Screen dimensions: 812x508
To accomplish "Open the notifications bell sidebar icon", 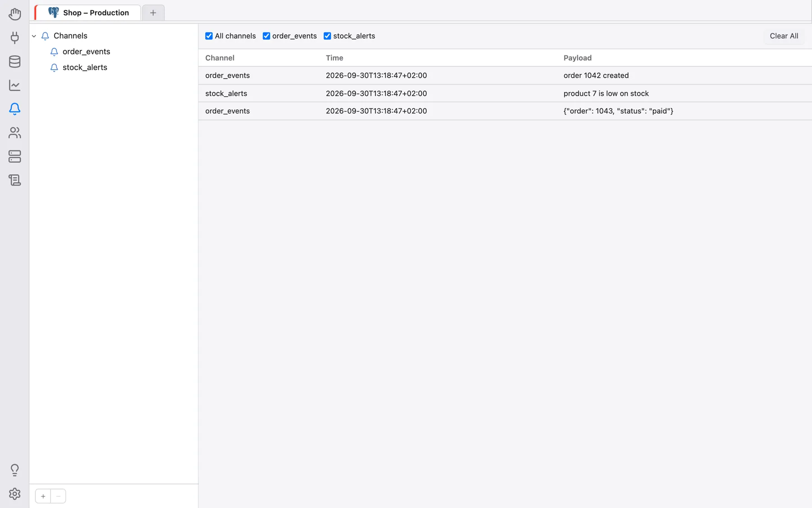I will pyautogui.click(x=14, y=109).
